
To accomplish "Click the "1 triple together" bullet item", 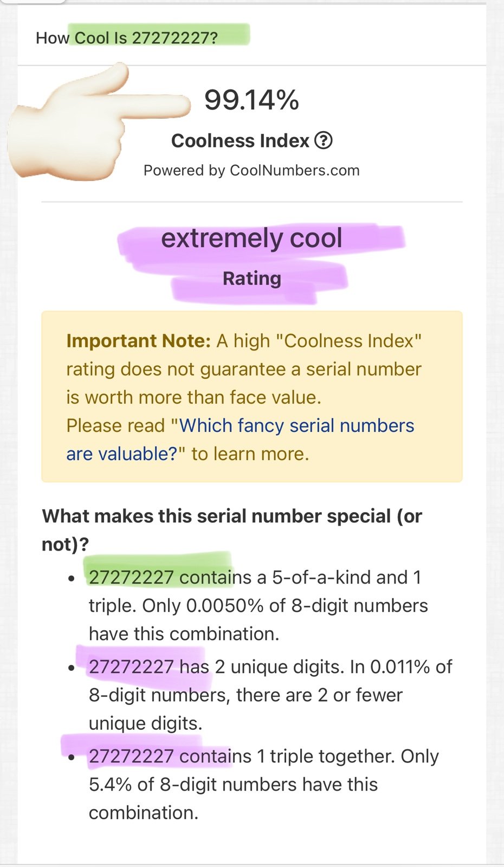I will click(264, 784).
